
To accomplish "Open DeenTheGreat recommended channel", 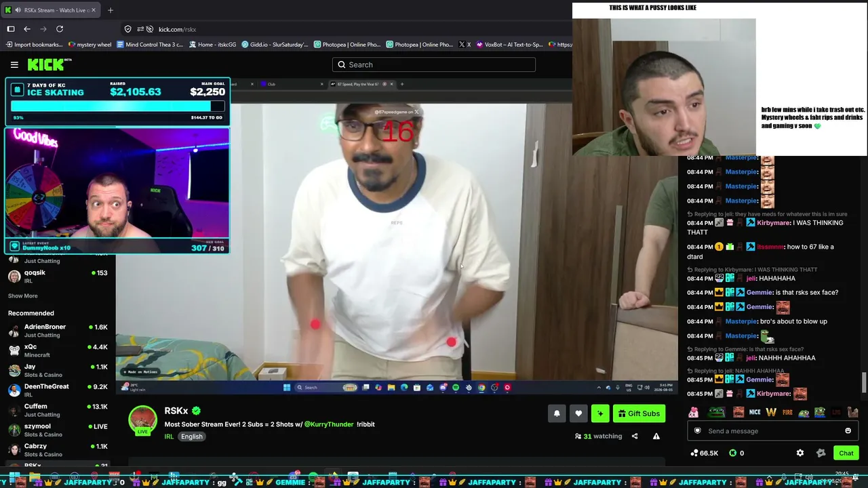I will click(58, 390).
